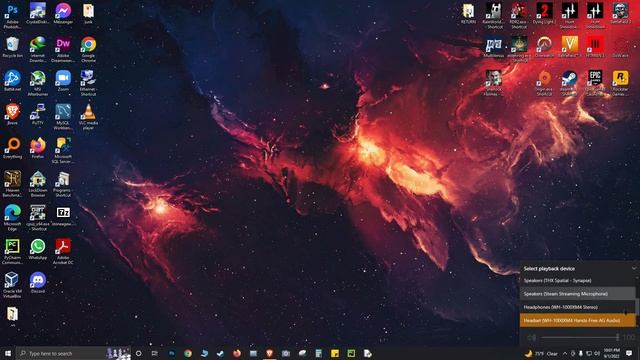Open the weather widget showing Clear
Viewport: 640px width, 360px height.
point(541,353)
